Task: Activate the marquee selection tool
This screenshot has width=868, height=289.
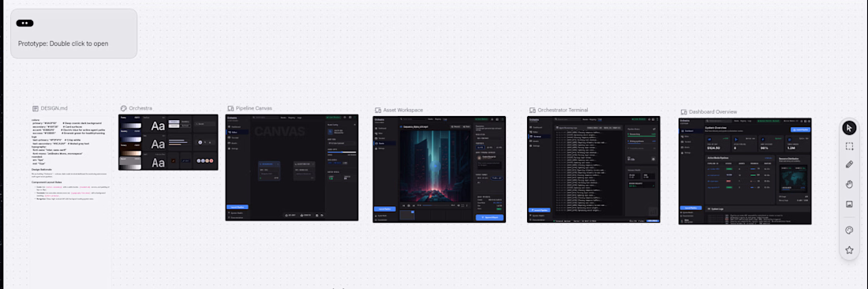Action: [x=849, y=146]
